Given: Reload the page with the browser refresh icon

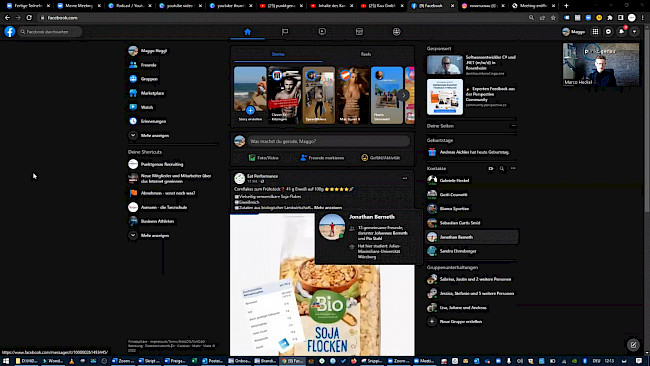Looking at the screenshot, I should (x=29, y=18).
